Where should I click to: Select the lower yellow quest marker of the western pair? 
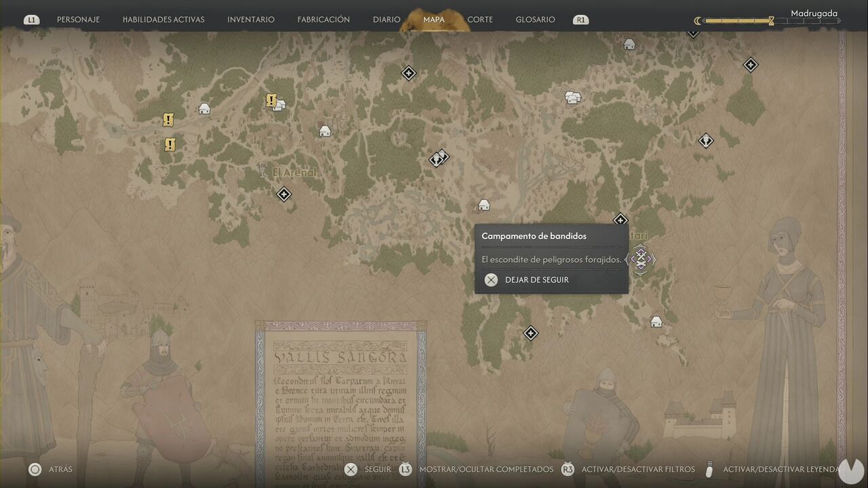pos(170,144)
